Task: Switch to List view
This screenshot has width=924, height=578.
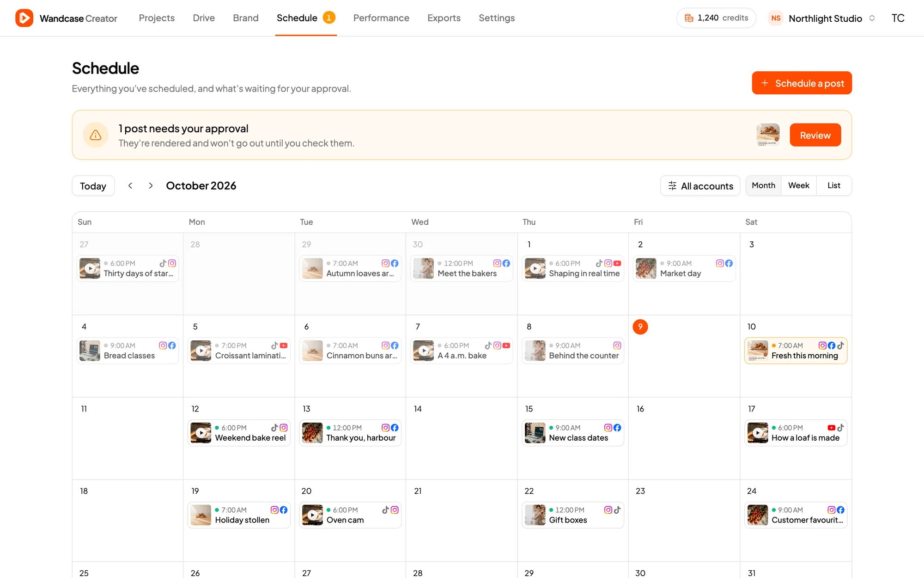Action: tap(834, 185)
